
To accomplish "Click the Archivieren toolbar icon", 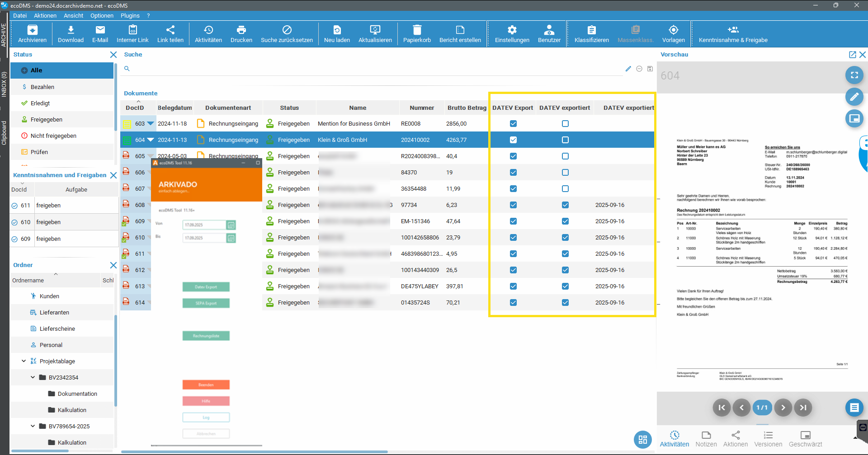I will [32, 30].
